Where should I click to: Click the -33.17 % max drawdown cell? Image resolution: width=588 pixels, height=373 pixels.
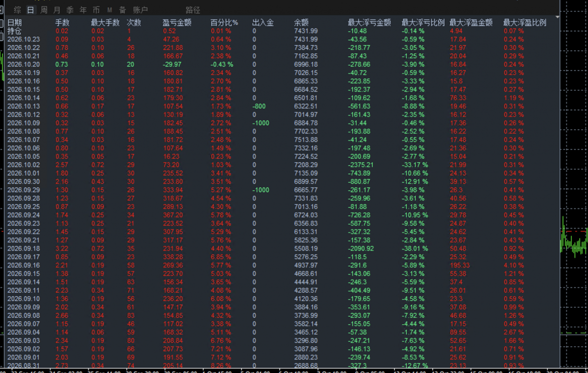[x=414, y=164]
